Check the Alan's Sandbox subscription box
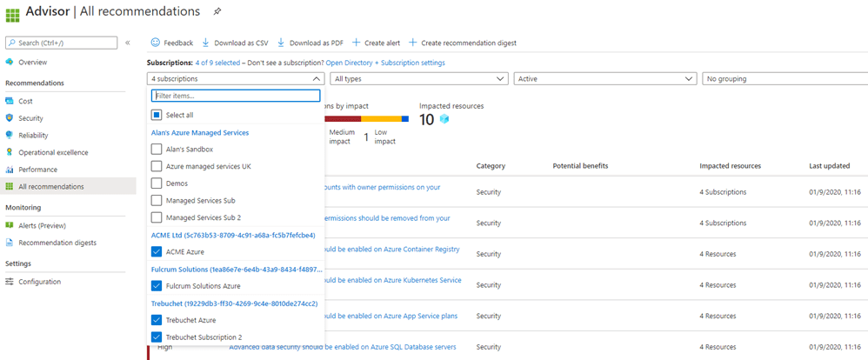This screenshot has height=360, width=868. tap(157, 149)
